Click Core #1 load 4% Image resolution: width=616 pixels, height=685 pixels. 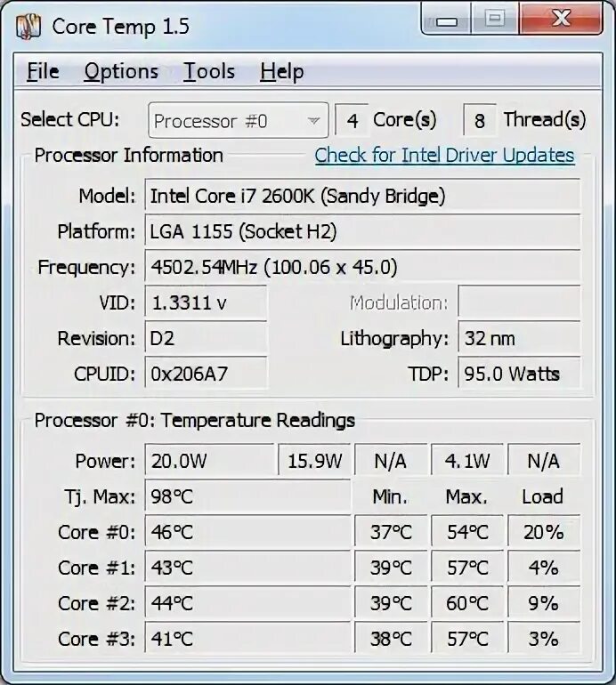point(544,568)
